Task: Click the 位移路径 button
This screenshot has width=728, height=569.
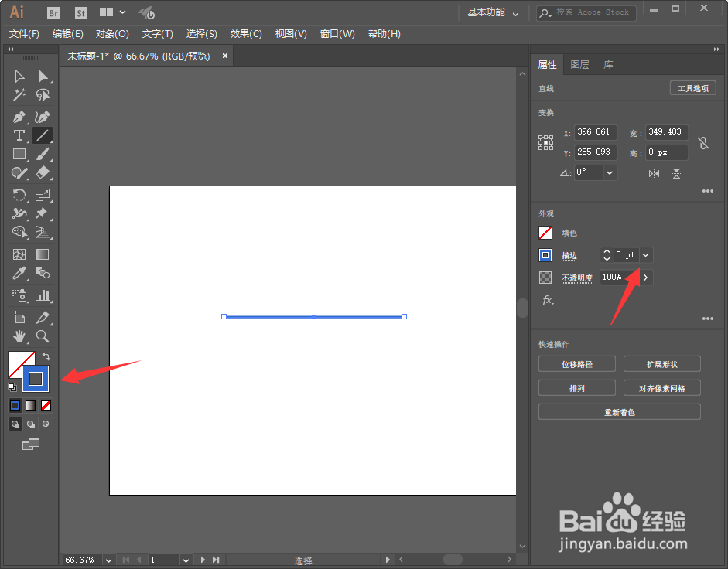Action: pos(576,364)
